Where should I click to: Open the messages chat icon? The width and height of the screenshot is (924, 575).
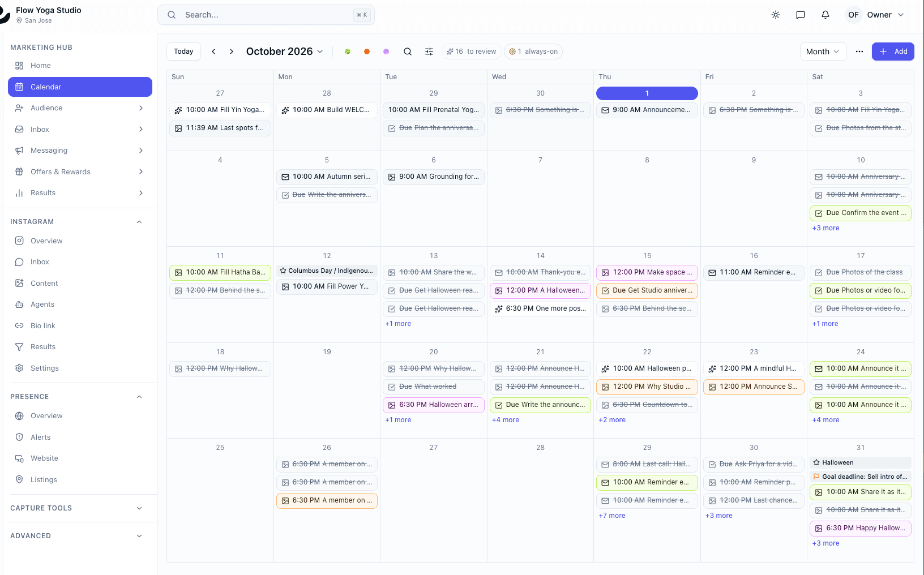pos(801,15)
